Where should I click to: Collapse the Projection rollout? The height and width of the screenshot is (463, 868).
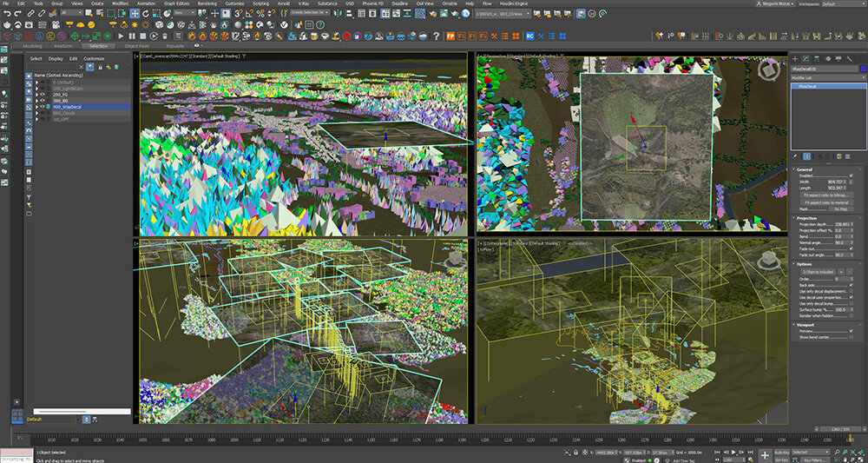808,218
